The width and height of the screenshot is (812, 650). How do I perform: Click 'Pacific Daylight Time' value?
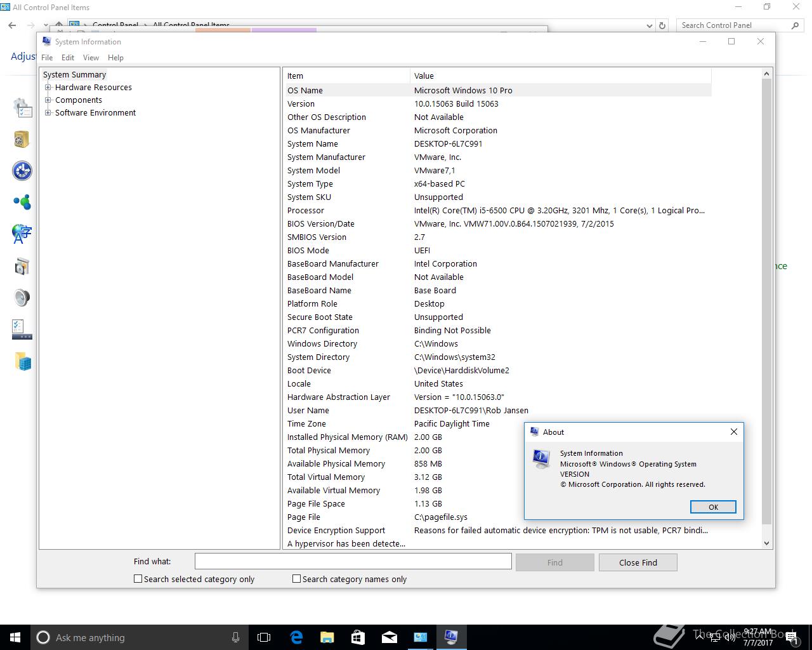coord(452,423)
